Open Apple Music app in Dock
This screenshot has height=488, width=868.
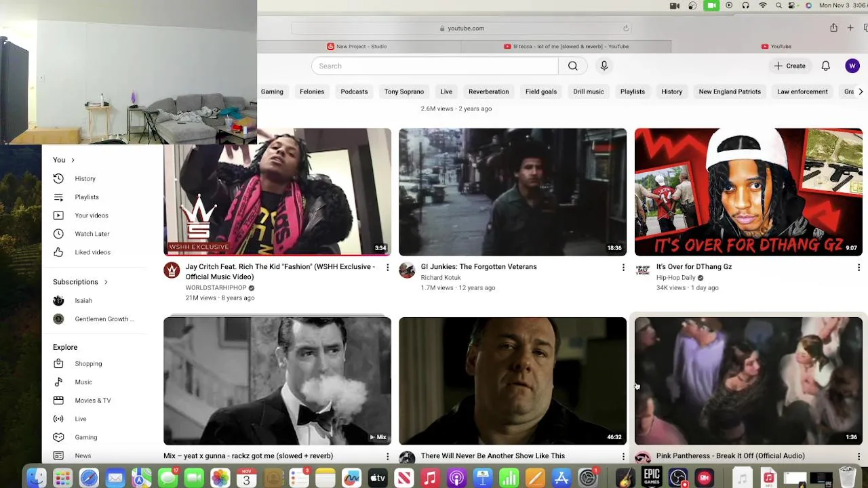coord(430,479)
